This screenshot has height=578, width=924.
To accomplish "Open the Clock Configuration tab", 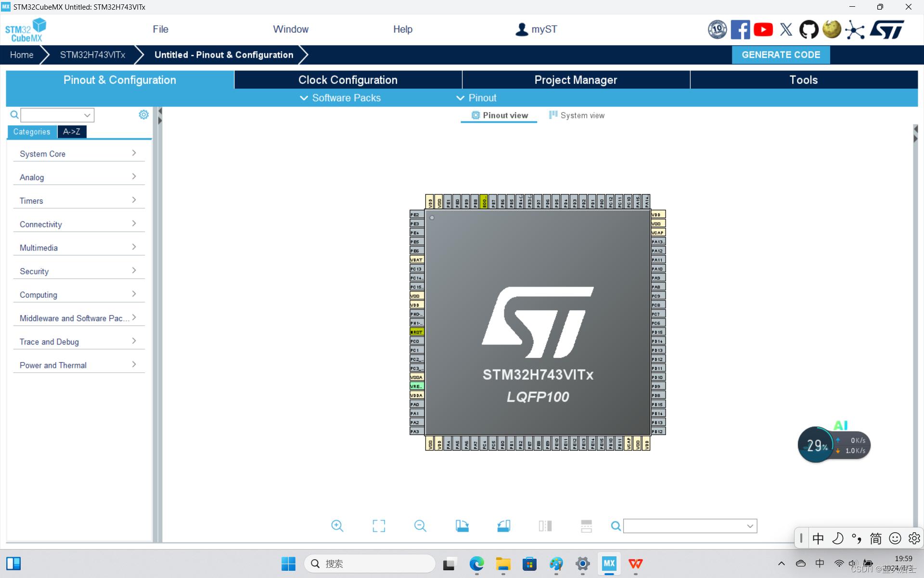I will [x=348, y=80].
